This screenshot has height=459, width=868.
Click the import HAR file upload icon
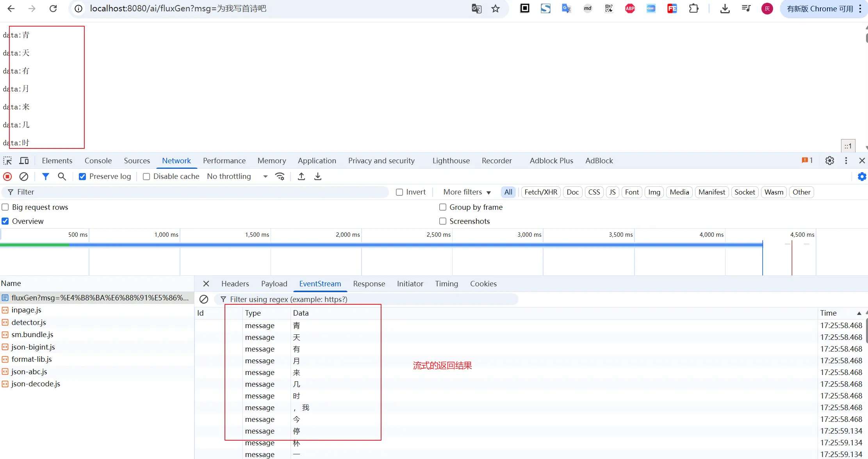coord(301,177)
